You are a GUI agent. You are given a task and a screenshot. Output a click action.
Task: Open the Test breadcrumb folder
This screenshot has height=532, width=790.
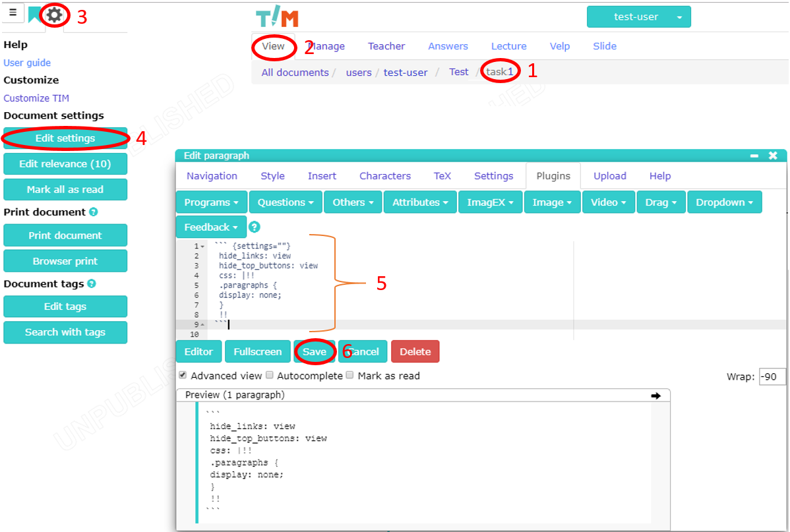[458, 72]
